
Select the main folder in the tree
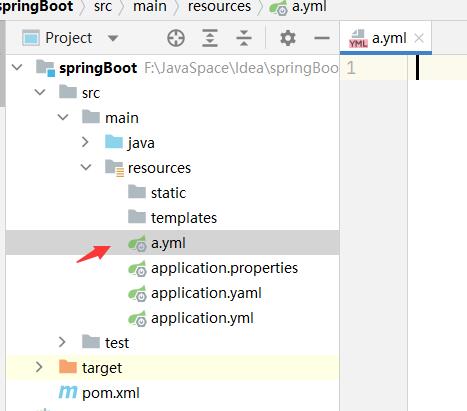coord(122,118)
